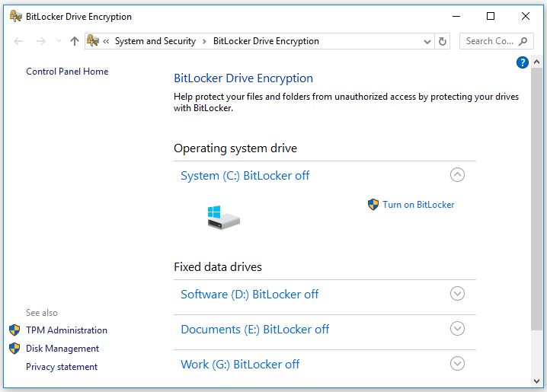Viewport: 547px width, 392px height.
Task: Open TPM Administration link
Action: click(66, 330)
